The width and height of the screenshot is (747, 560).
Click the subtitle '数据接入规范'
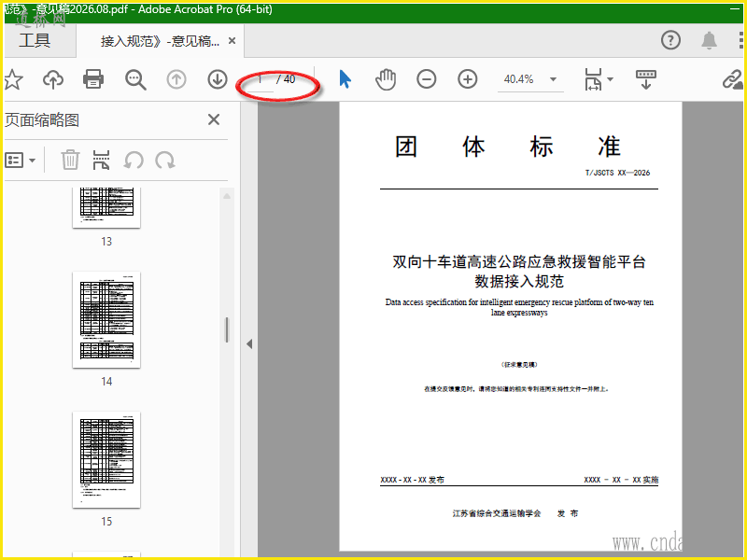coord(519,281)
